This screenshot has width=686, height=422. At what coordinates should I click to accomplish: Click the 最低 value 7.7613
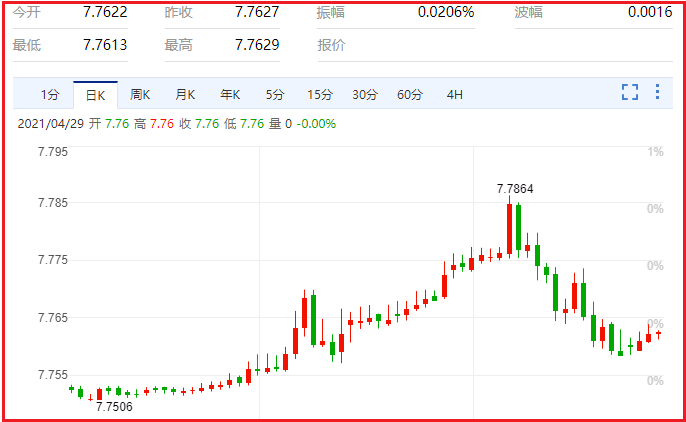pyautogui.click(x=105, y=45)
